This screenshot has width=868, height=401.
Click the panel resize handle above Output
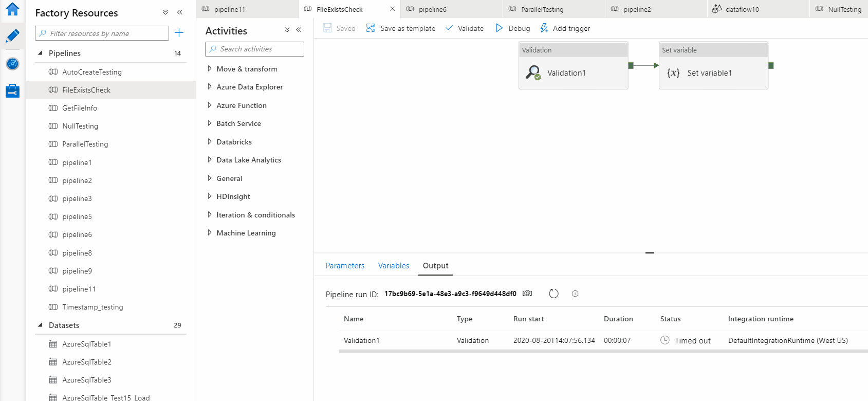650,253
